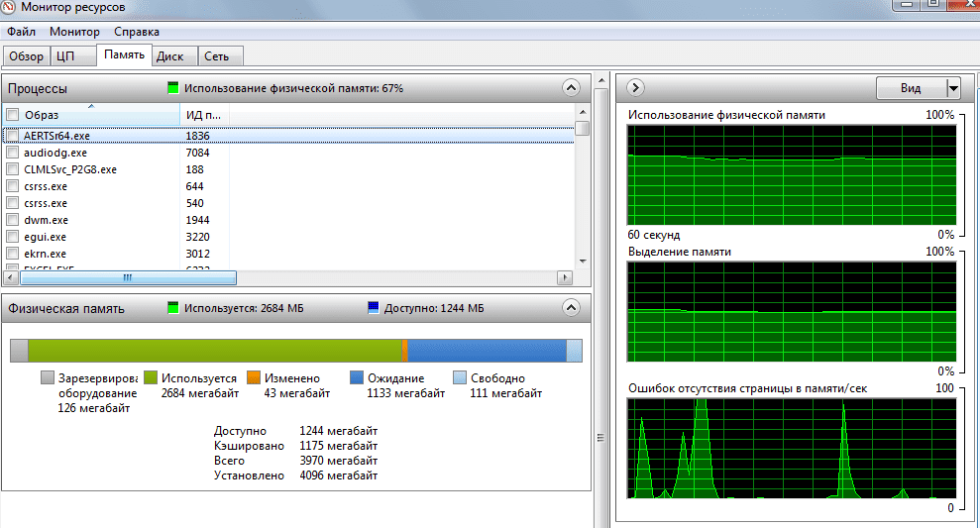This screenshot has height=528, width=980.
Task: Click the orange 'Изменено' legend square
Action: click(x=253, y=378)
